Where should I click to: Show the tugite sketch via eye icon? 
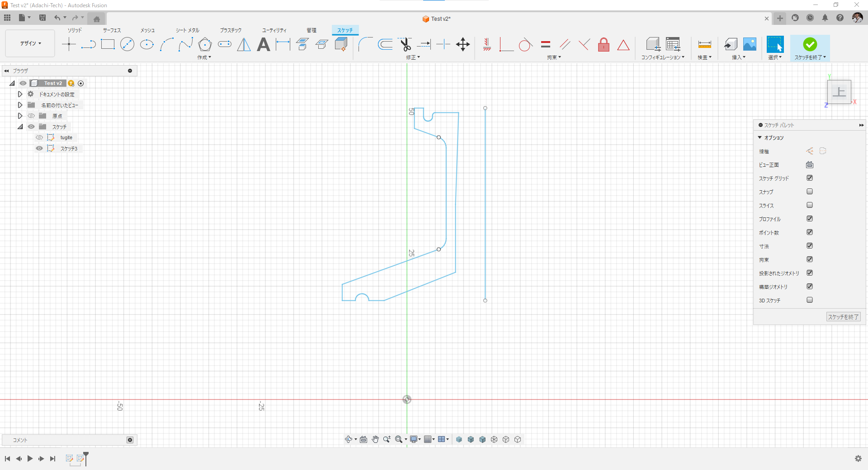point(39,137)
